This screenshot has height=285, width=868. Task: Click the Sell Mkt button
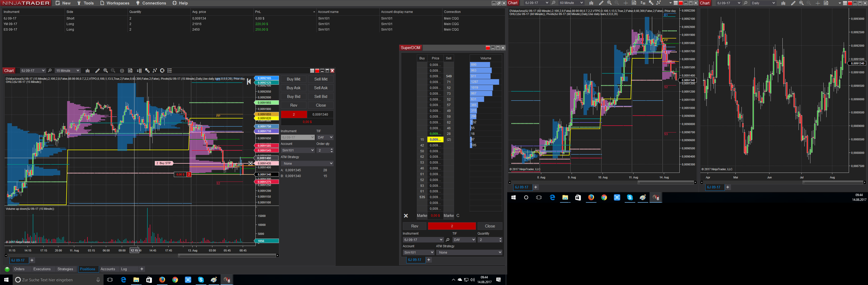321,79
